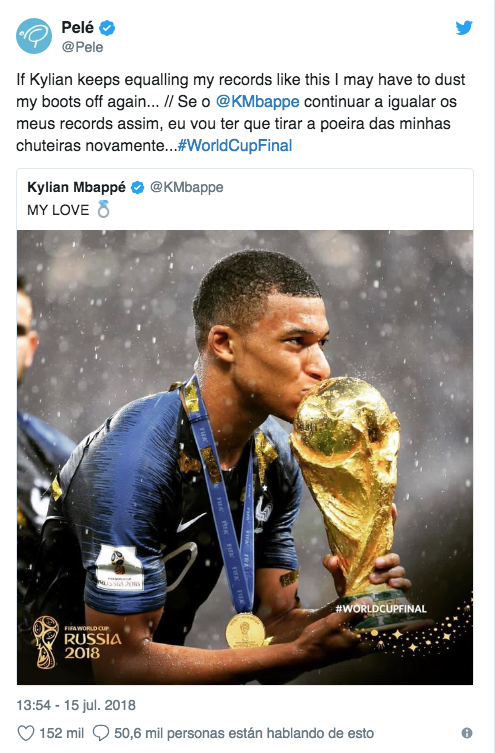Click Kylian Mbappé's verified badge
495x753 pixels.
coord(138,188)
